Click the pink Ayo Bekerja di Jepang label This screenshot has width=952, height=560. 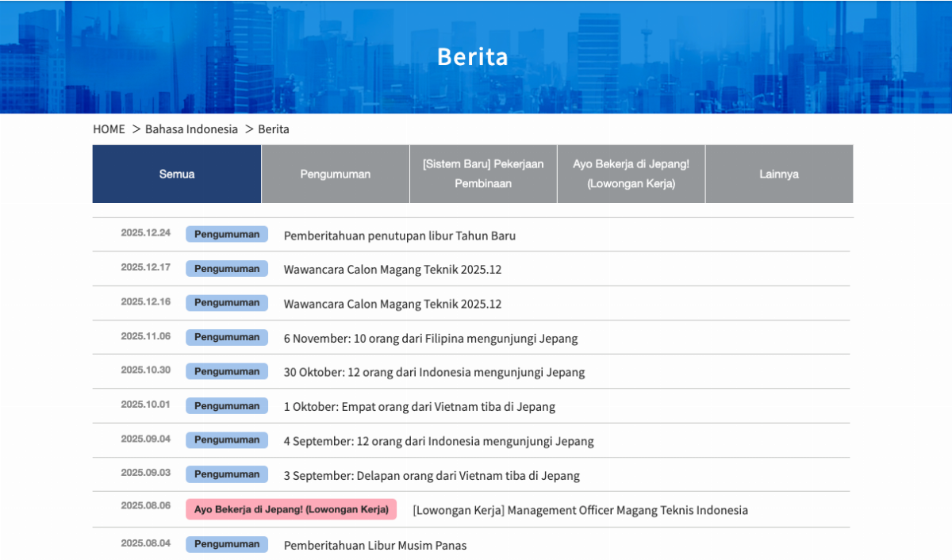pyautogui.click(x=291, y=509)
